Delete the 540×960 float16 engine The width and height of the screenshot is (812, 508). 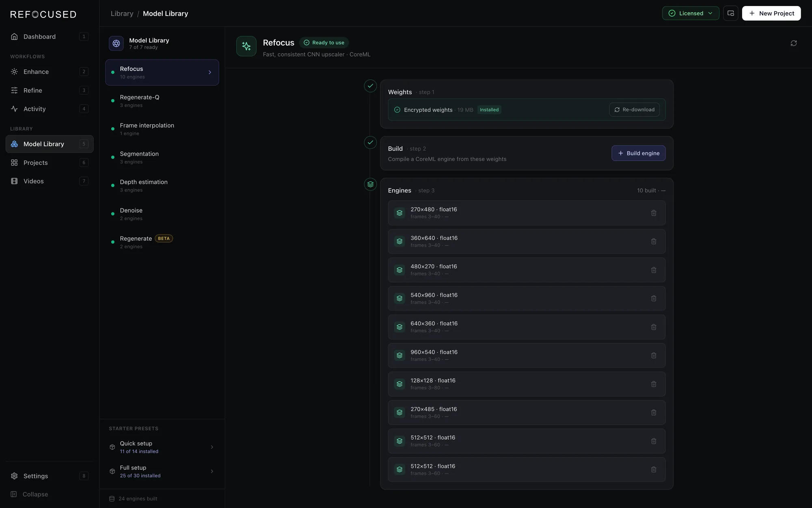click(x=654, y=298)
